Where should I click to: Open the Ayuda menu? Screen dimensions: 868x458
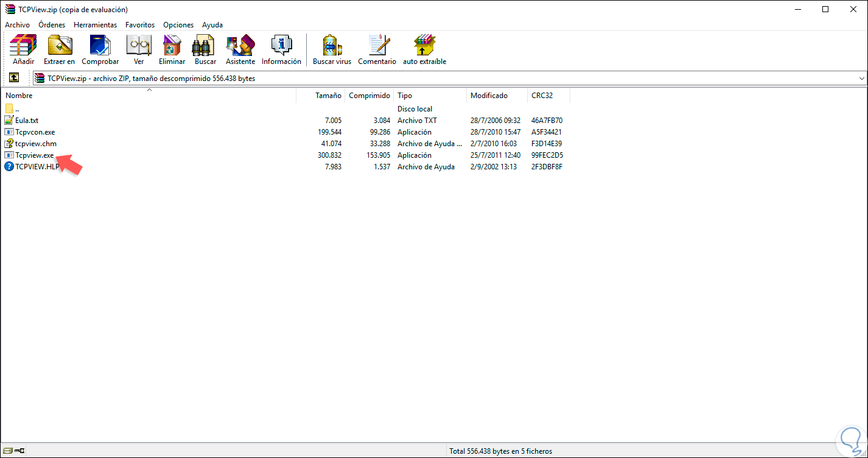(212, 25)
